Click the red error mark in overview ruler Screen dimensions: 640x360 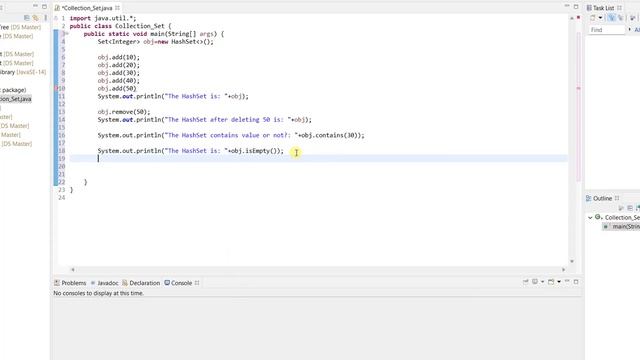click(578, 88)
